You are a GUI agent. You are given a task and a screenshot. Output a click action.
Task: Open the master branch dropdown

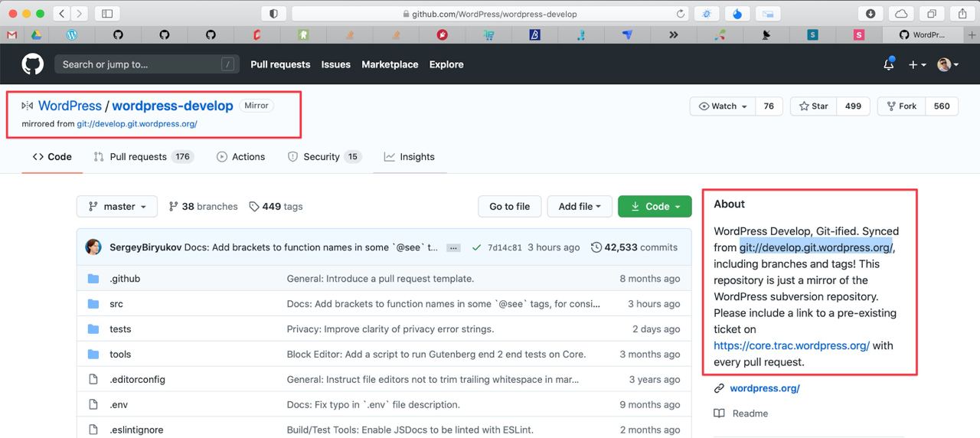[x=116, y=207]
